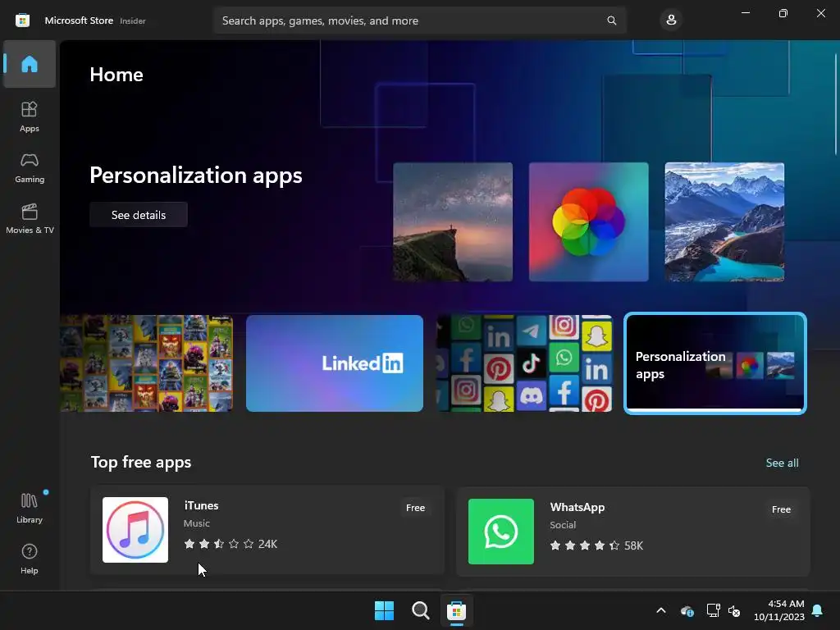The height and width of the screenshot is (630, 840).
Task: Open the games collage banner card
Action: (146, 363)
